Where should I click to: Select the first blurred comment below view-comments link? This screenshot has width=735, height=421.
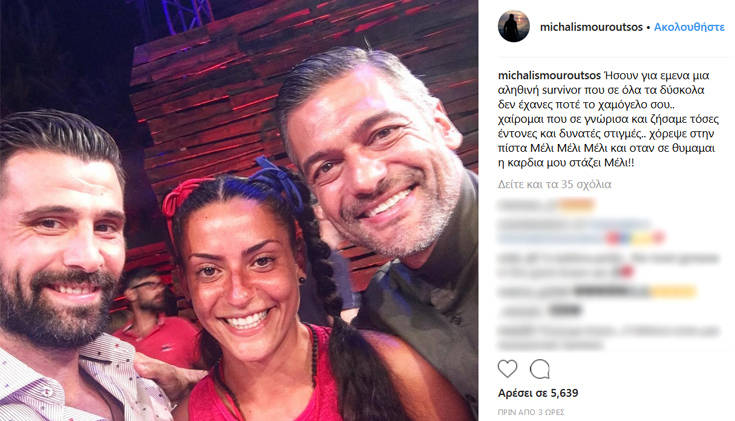click(x=546, y=205)
